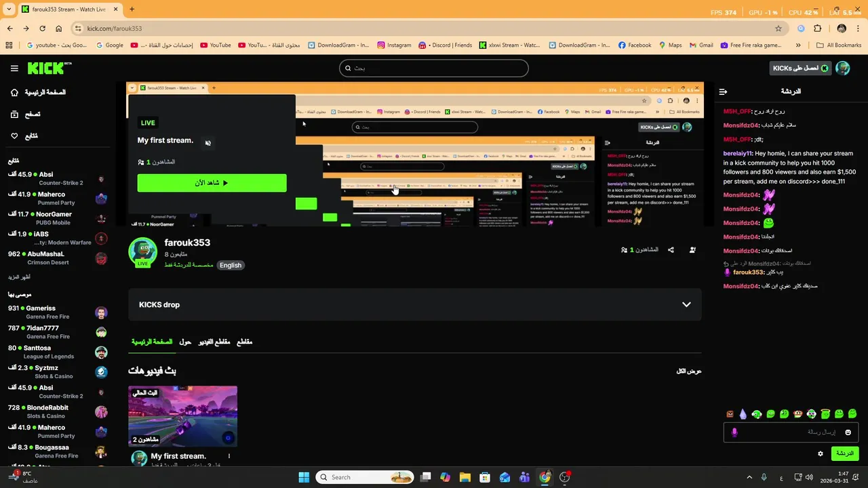The width and height of the screenshot is (868, 488).
Task: Click the taskbar Search box
Action: (x=366, y=477)
